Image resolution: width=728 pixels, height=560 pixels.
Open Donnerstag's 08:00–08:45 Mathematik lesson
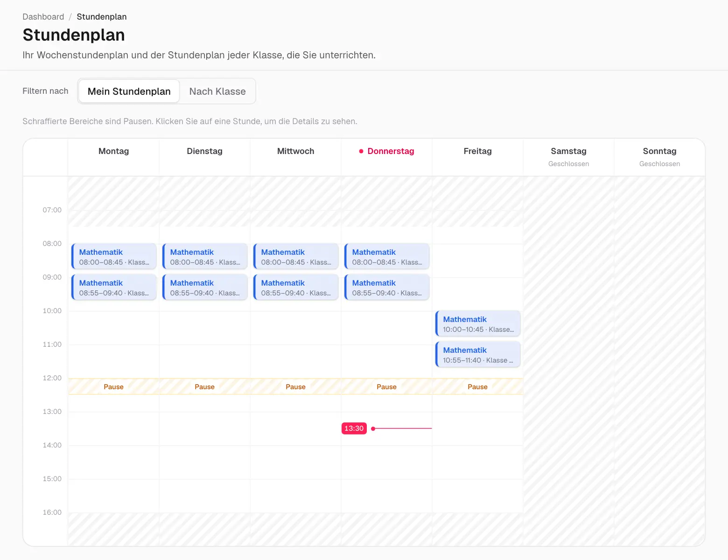point(387,257)
